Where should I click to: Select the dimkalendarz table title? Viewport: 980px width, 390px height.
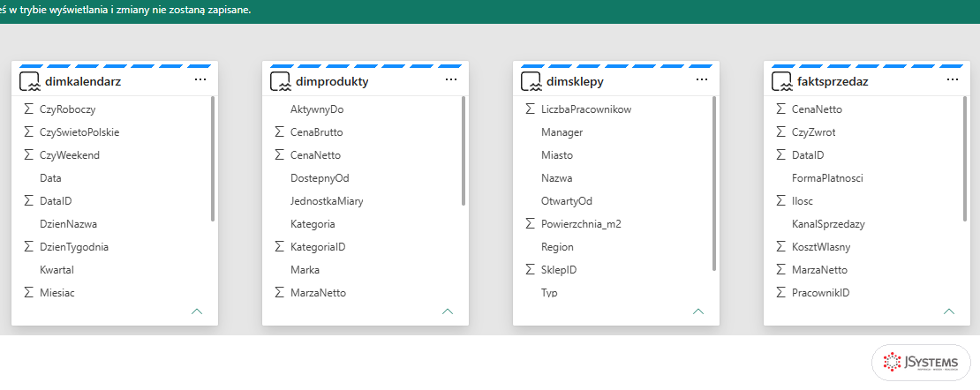(x=83, y=82)
